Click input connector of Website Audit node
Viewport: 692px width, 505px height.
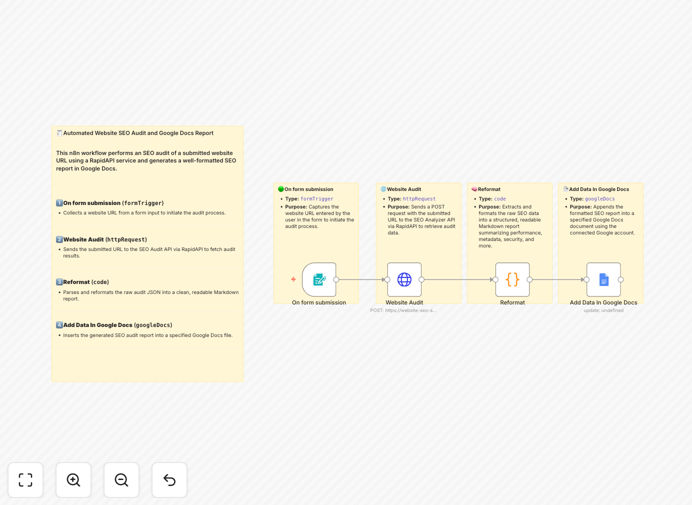(387, 279)
